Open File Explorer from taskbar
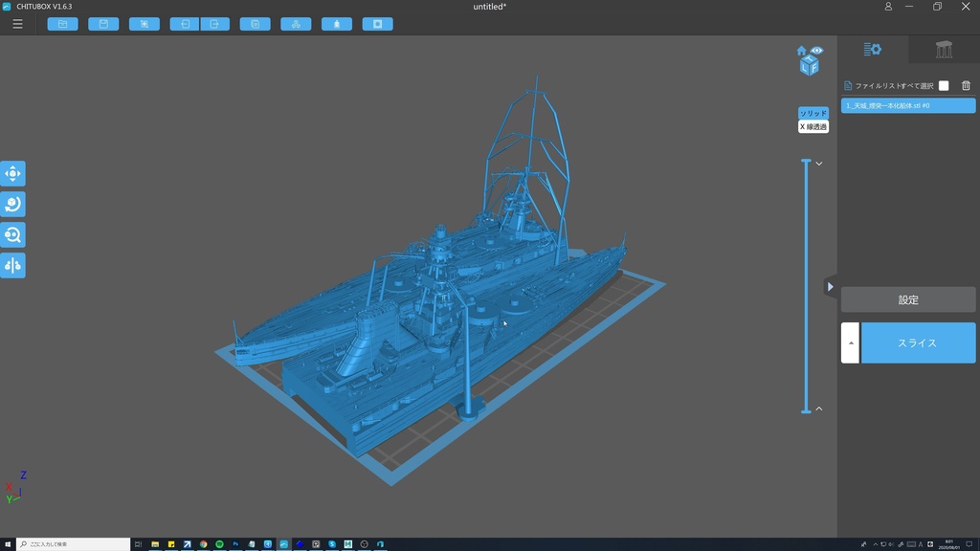This screenshot has width=980, height=551. coord(155,544)
